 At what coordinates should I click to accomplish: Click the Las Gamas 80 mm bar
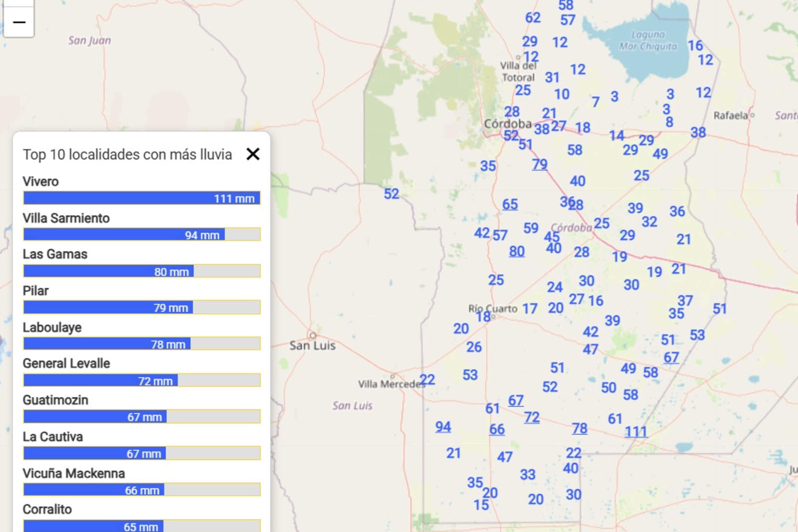tap(142, 271)
